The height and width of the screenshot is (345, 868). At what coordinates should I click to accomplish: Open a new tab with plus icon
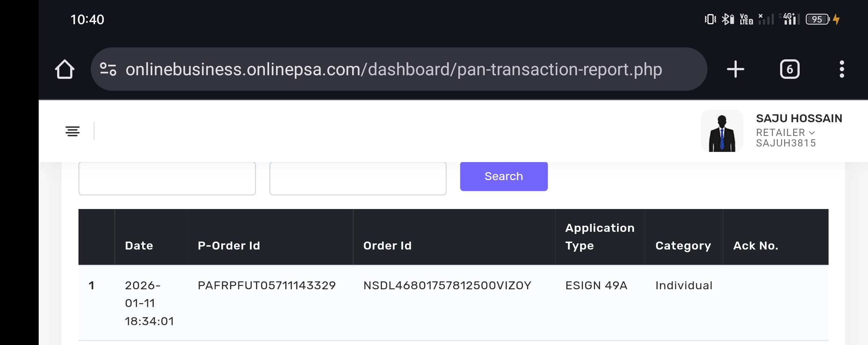[x=735, y=69]
